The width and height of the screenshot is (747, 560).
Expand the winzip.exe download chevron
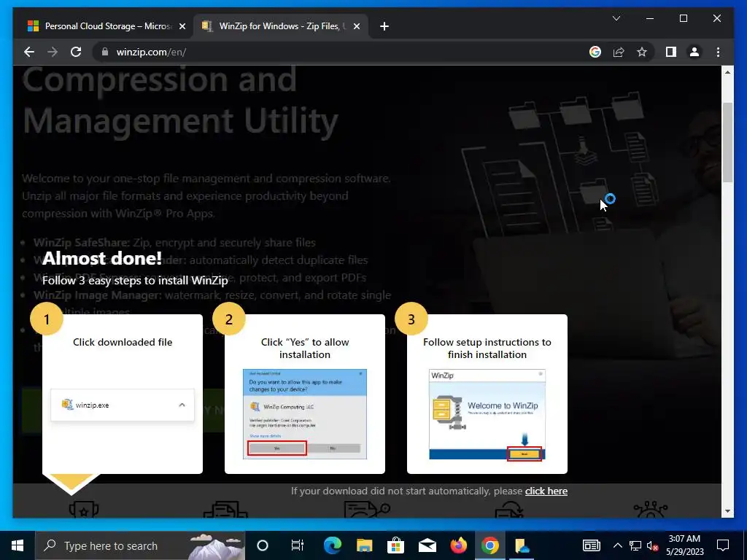coord(182,405)
